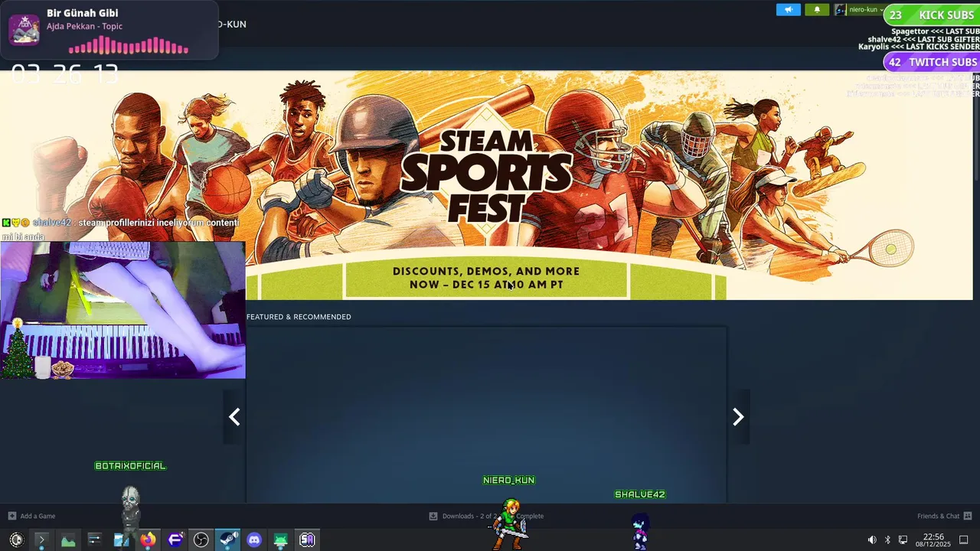980x551 pixels.
Task: Click the music widget album art
Action: (x=24, y=30)
